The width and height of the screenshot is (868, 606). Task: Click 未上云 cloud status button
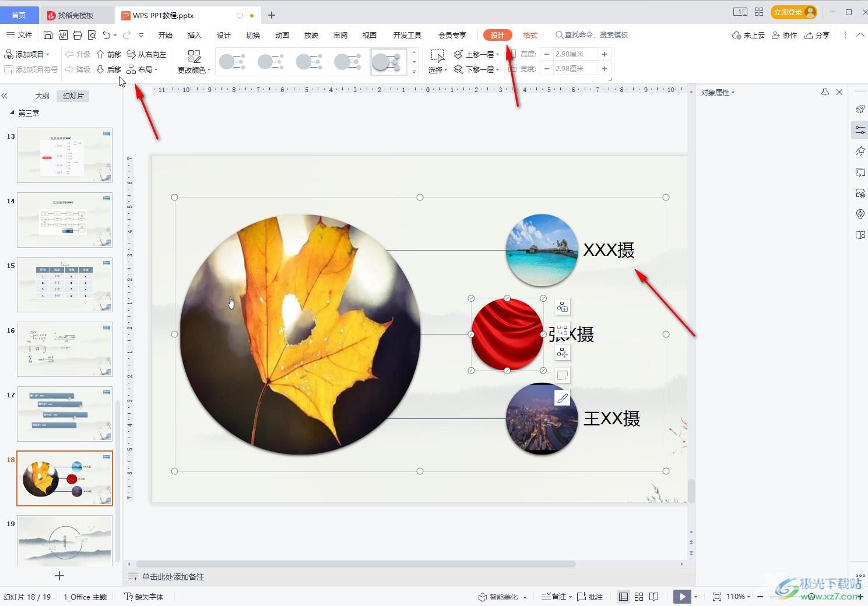tap(748, 35)
